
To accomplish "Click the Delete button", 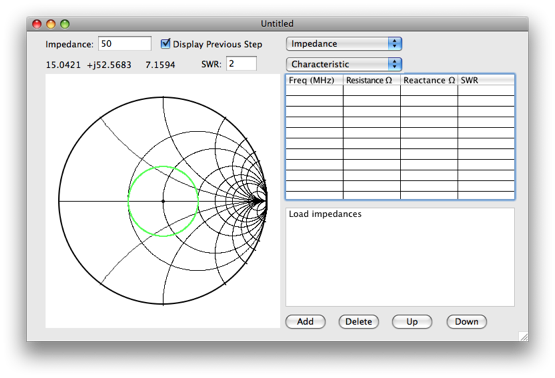I will tap(359, 321).
